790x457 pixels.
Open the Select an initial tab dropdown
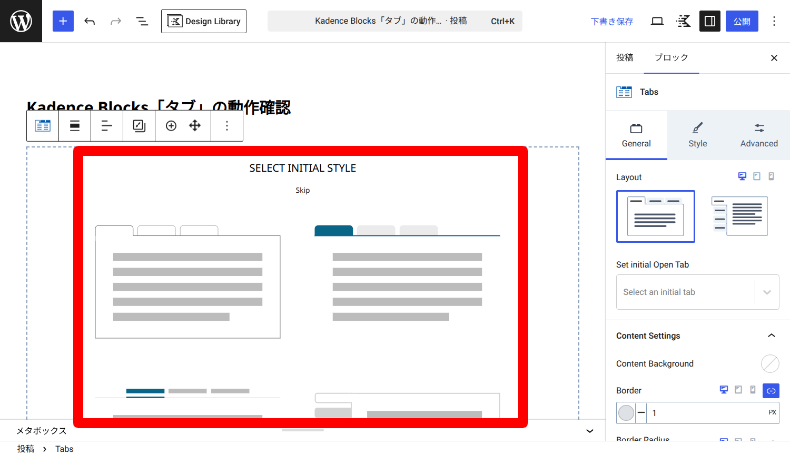[x=697, y=292]
